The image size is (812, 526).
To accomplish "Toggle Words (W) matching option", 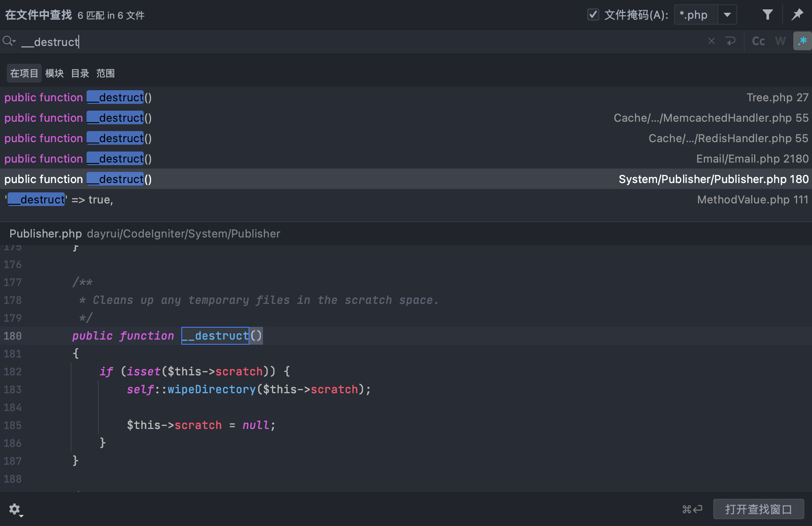I will click(x=780, y=41).
